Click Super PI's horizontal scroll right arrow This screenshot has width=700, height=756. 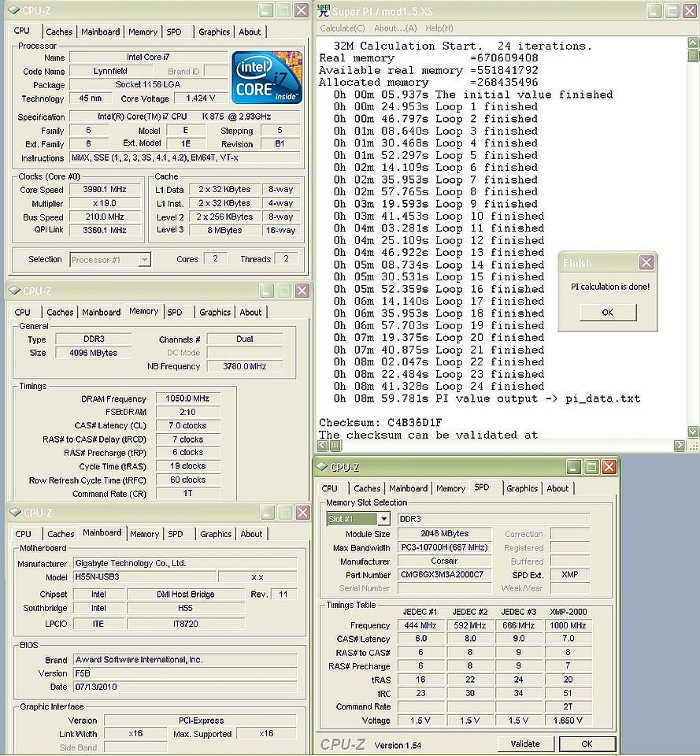[680, 446]
